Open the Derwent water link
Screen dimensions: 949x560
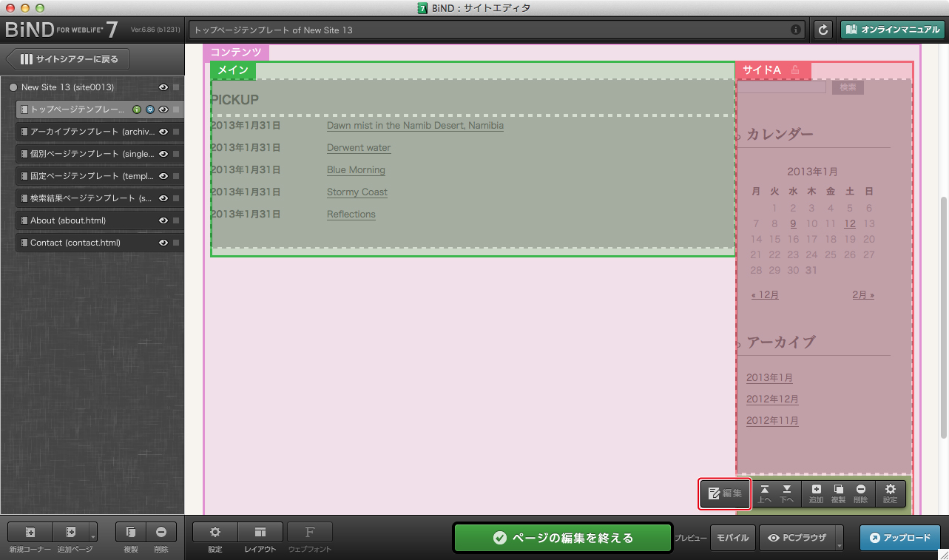pyautogui.click(x=359, y=148)
